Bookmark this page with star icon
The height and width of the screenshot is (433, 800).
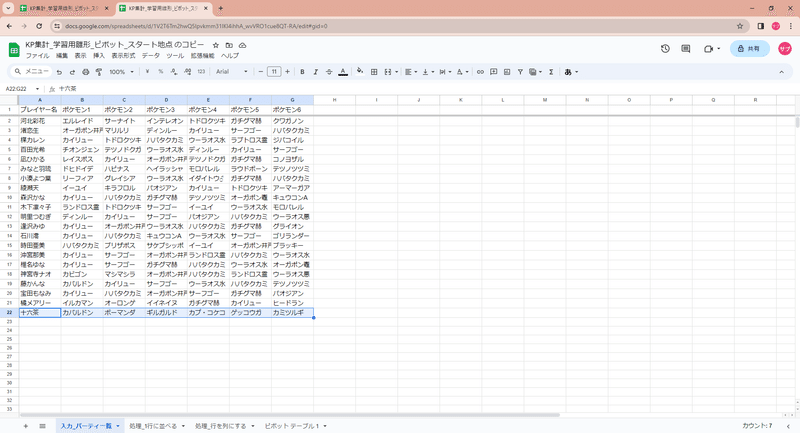[x=740, y=26]
